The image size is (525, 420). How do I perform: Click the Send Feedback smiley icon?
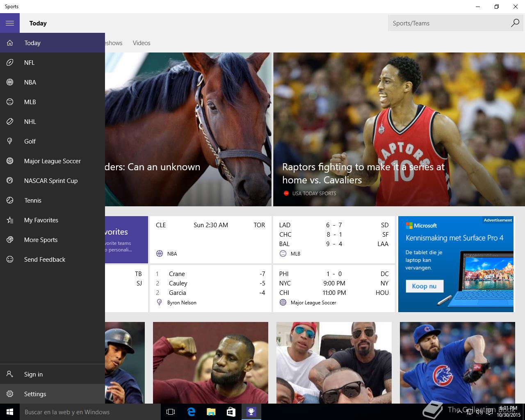coord(10,259)
